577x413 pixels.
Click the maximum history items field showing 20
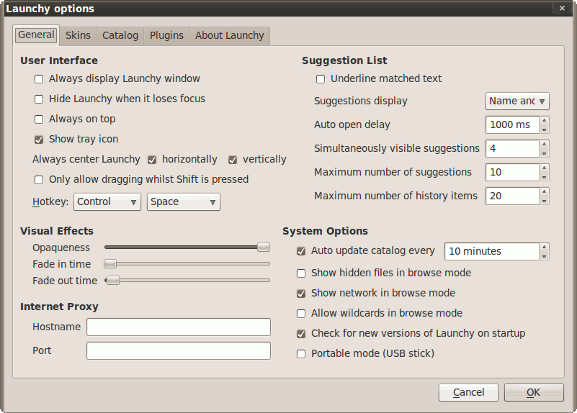(512, 196)
